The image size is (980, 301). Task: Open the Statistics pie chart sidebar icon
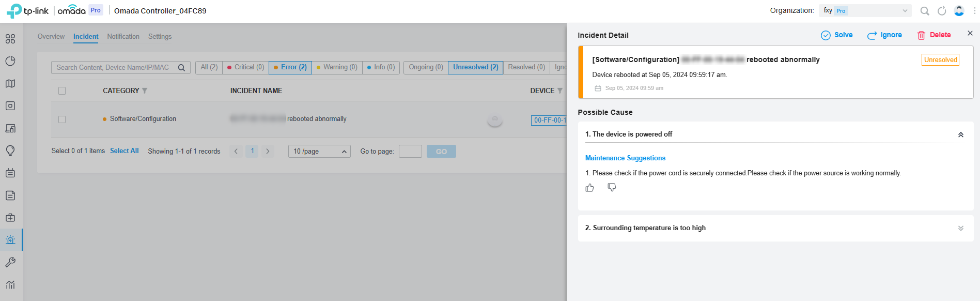pos(10,61)
